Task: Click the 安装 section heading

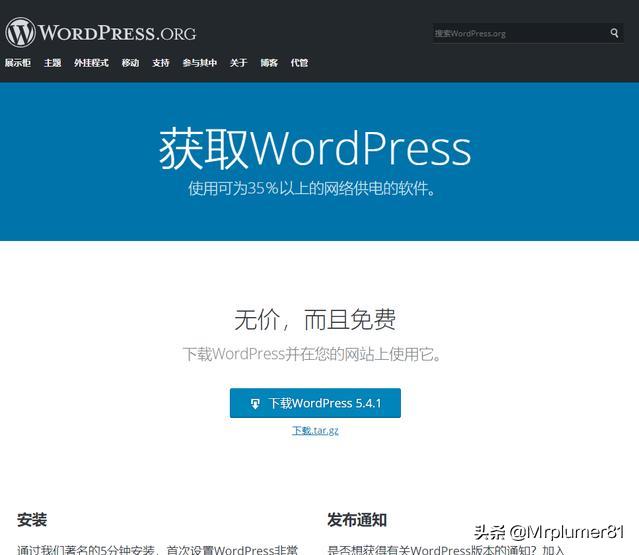Action: tap(32, 520)
